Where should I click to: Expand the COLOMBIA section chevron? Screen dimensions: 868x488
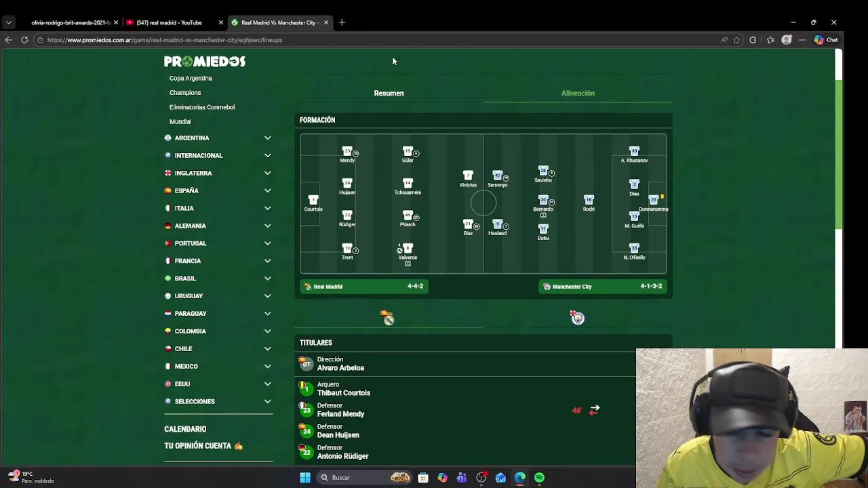point(267,331)
